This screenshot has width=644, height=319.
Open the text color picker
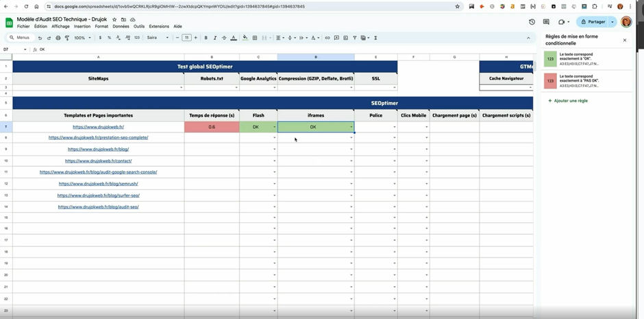[234, 38]
